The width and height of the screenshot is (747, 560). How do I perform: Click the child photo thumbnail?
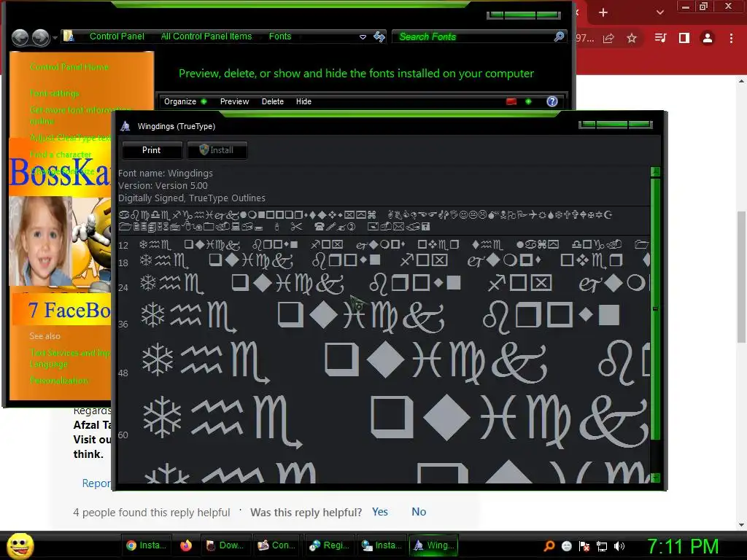click(x=40, y=241)
